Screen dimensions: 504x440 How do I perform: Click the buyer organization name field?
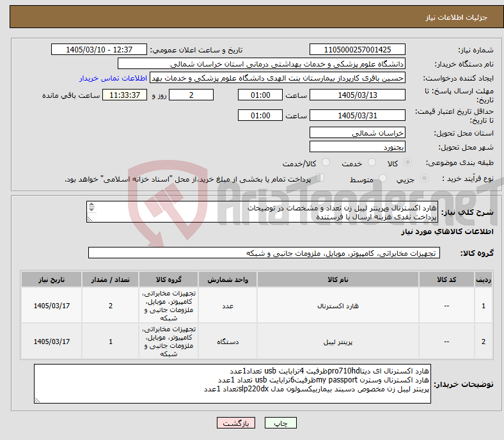click(262, 64)
